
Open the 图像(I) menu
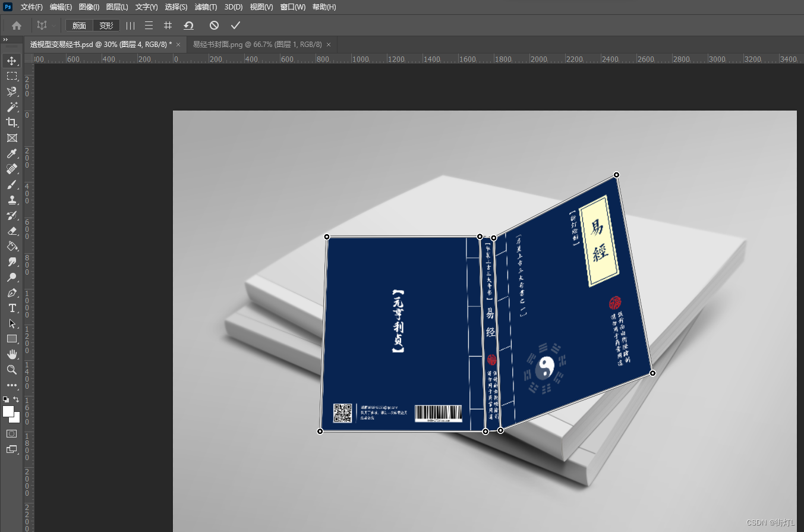point(89,7)
